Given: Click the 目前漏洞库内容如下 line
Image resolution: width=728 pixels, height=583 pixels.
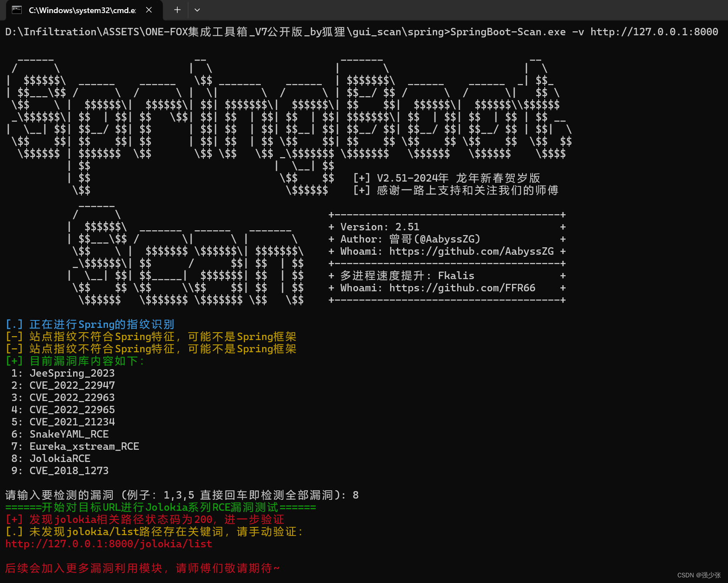Looking at the screenshot, I should [x=74, y=361].
